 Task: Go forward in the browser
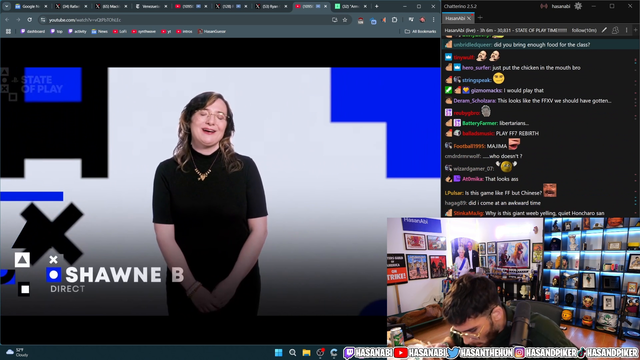18,20
